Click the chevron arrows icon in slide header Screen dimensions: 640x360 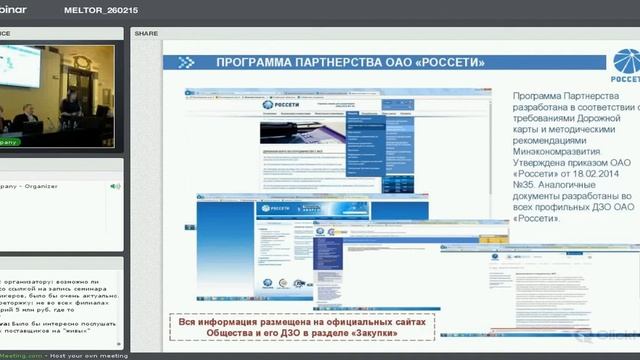point(186,62)
